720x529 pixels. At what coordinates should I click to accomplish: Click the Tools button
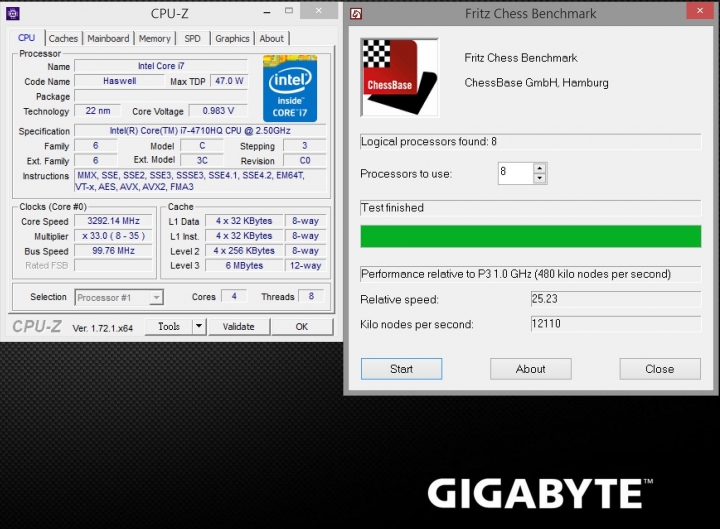[x=169, y=326]
